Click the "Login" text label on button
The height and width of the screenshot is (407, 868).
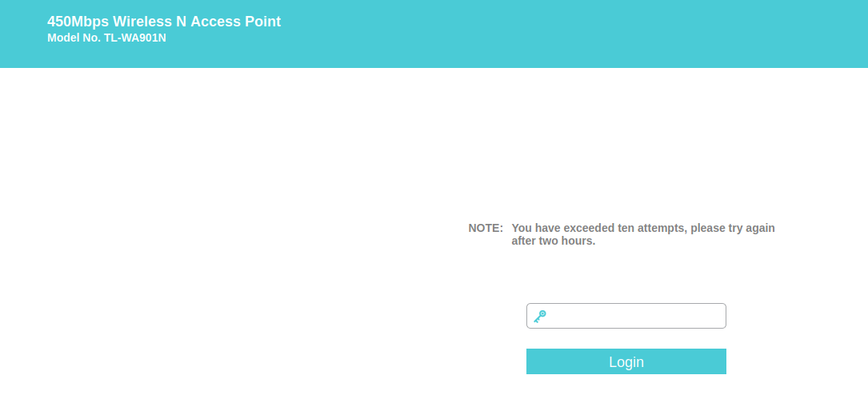(x=626, y=361)
